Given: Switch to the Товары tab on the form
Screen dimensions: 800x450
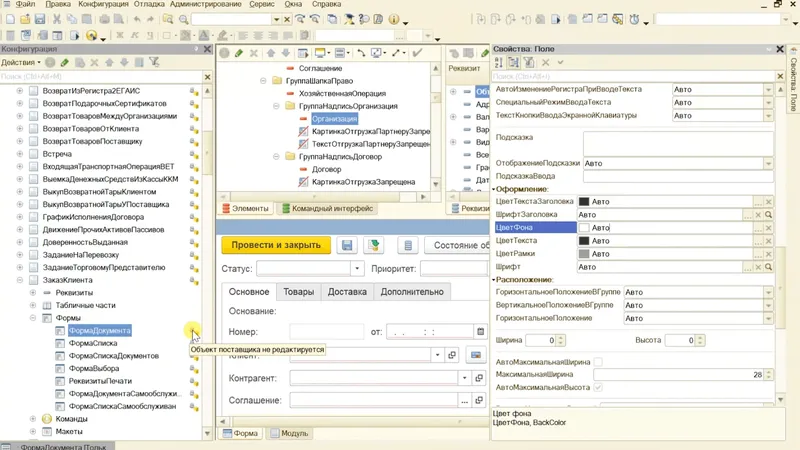Looking at the screenshot, I should (298, 292).
